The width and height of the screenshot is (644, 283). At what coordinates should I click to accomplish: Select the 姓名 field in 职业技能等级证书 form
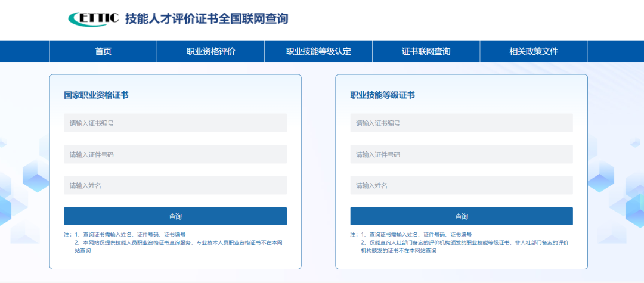pyautogui.click(x=462, y=185)
